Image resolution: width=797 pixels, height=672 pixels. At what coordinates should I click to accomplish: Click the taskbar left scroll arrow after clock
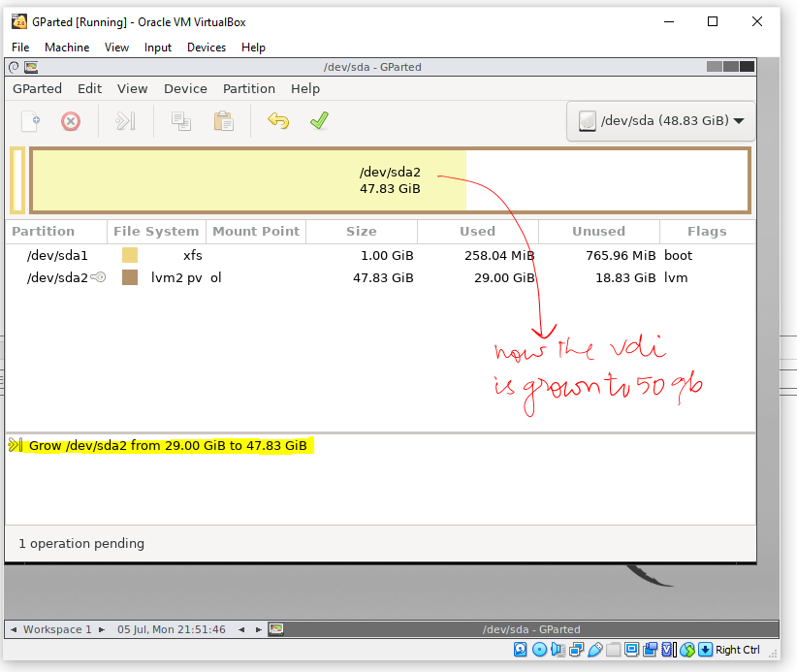tap(241, 629)
